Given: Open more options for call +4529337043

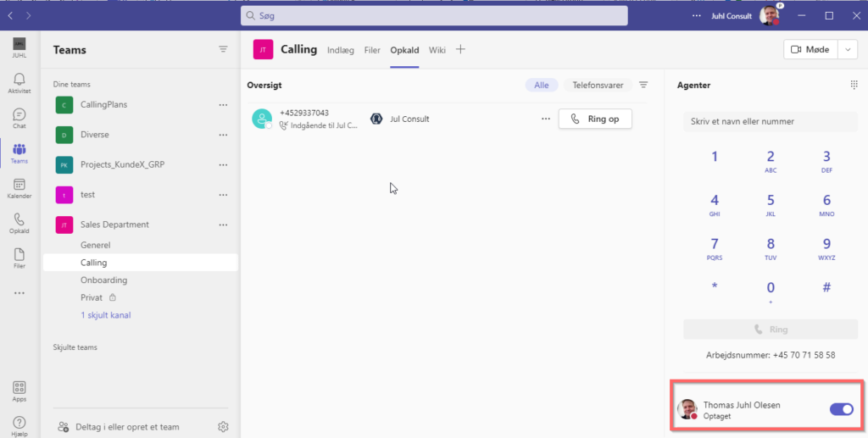Looking at the screenshot, I should [x=546, y=119].
